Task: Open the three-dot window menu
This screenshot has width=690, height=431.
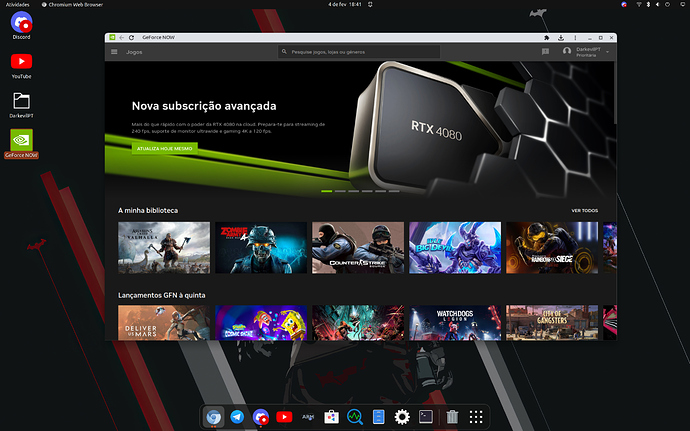Action: pos(575,38)
